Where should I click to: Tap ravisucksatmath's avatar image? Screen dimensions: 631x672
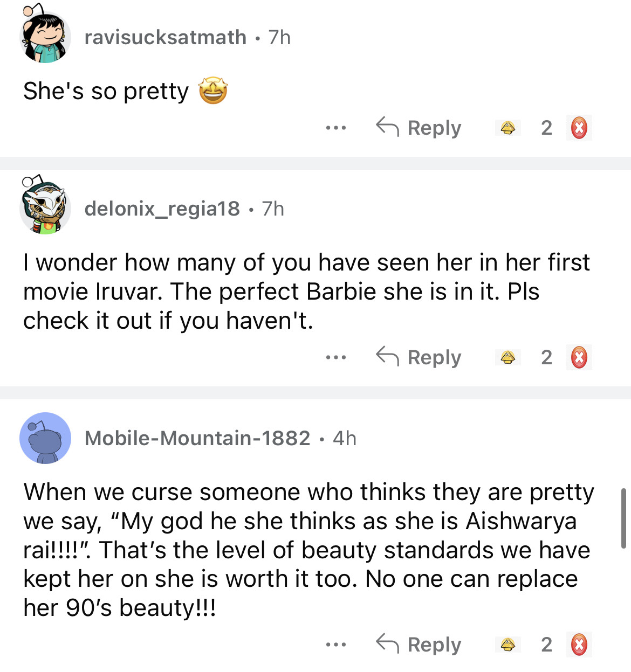tap(45, 37)
